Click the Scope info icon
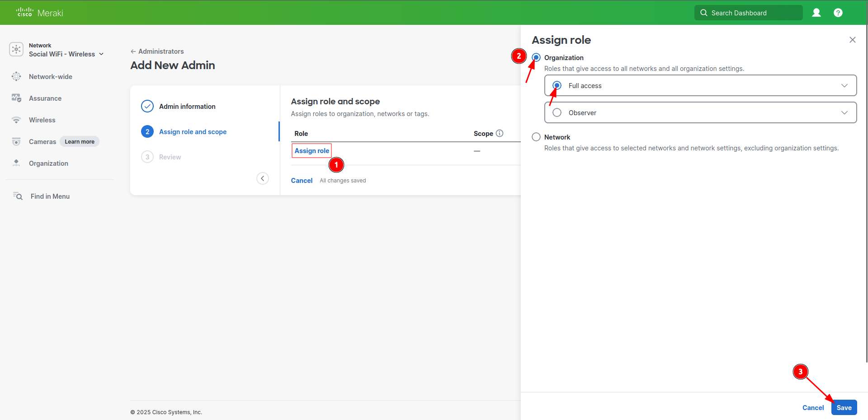This screenshot has height=420, width=868. (x=500, y=133)
